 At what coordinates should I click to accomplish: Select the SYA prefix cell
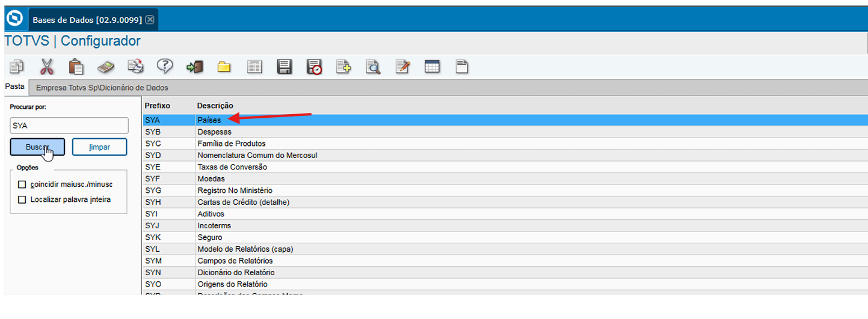[169, 120]
